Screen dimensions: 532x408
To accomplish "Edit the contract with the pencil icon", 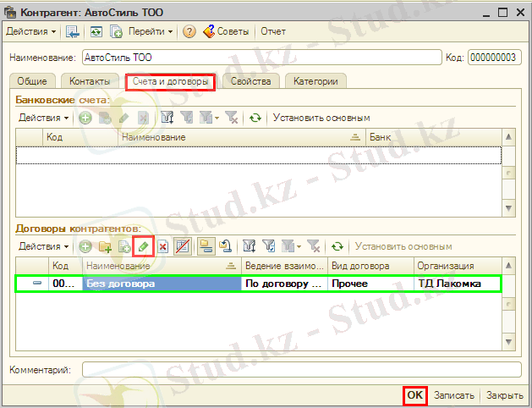I will pos(144,246).
